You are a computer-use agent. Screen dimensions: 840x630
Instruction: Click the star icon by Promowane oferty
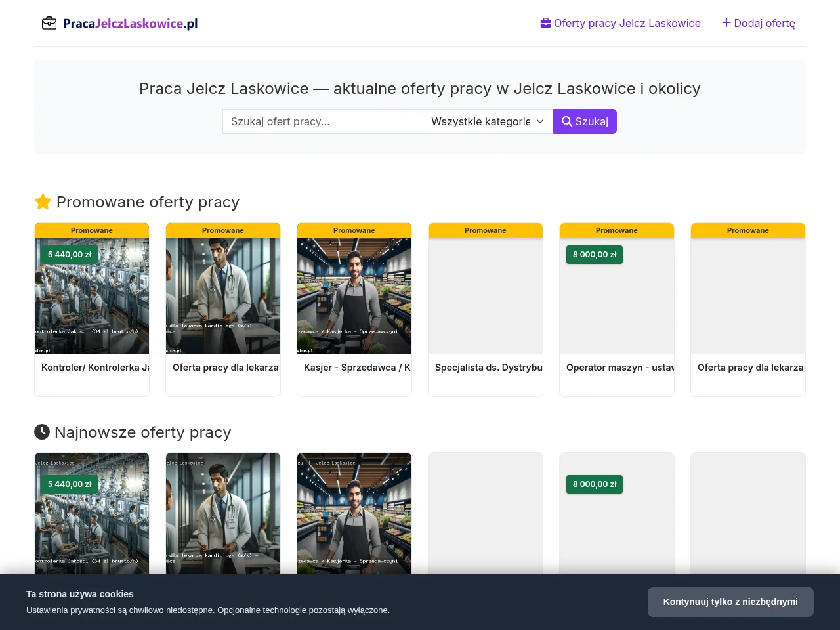43,202
